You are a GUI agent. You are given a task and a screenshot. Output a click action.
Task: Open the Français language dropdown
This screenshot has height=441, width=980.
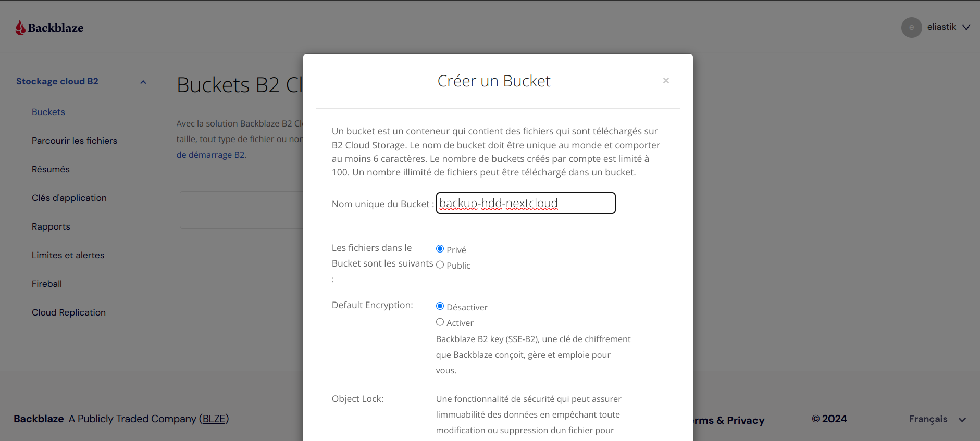pos(937,419)
